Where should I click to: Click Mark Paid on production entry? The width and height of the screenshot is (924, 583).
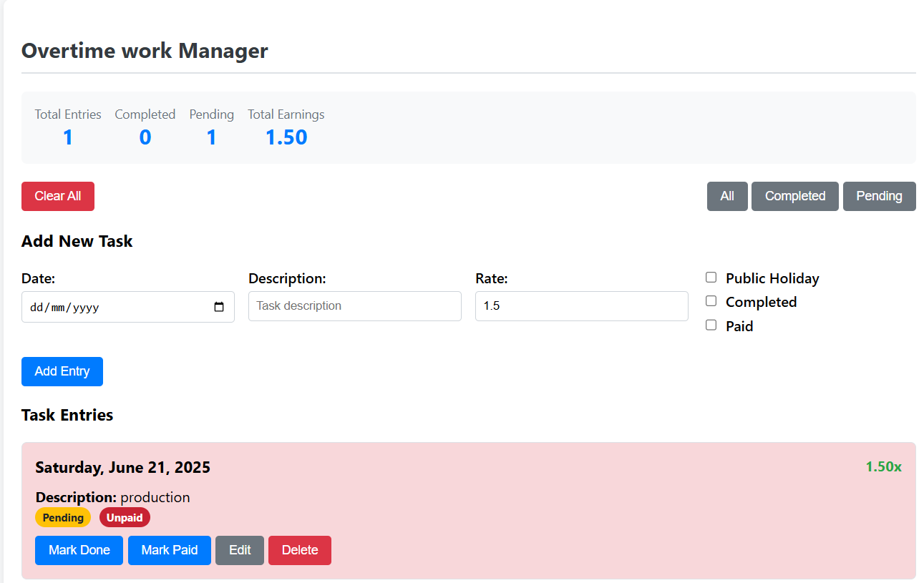coord(170,550)
